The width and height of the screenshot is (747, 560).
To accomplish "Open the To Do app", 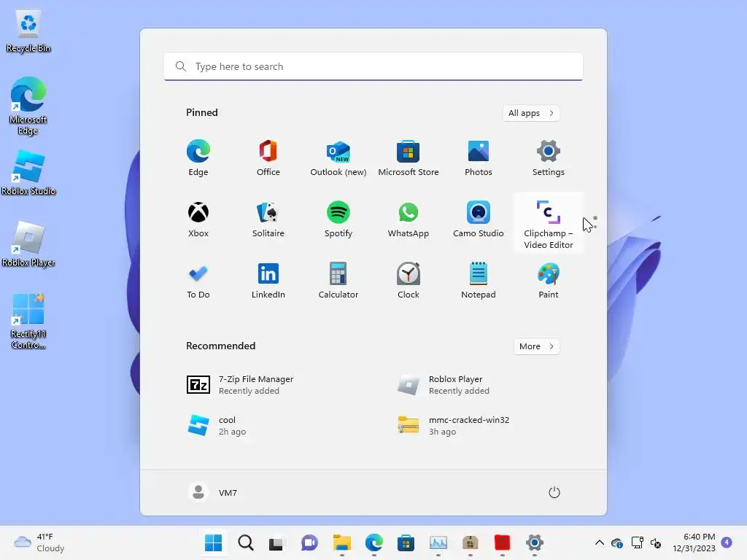I will point(198,281).
